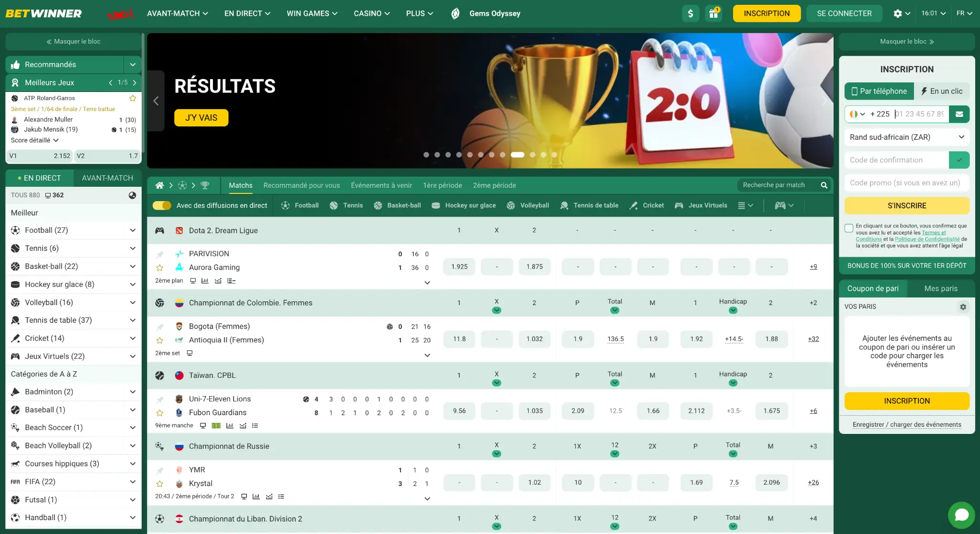This screenshot has width=980, height=534.
Task: Open the CASINO menu dropdown
Action: (x=371, y=13)
